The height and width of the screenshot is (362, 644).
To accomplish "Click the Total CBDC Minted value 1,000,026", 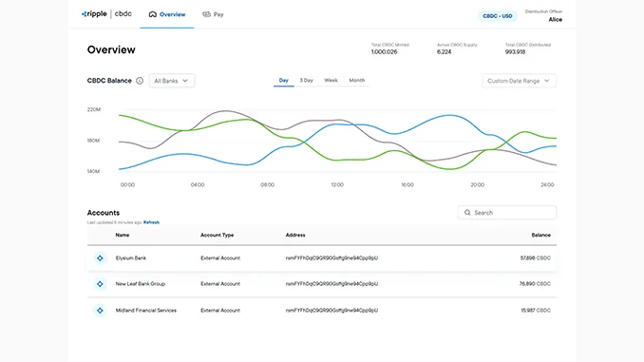I will click(x=385, y=51).
